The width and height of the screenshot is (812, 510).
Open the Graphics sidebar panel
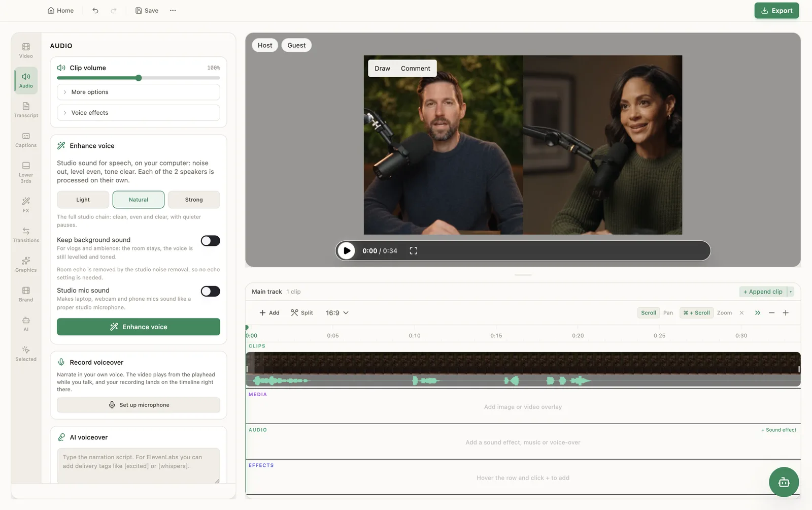pyautogui.click(x=26, y=264)
